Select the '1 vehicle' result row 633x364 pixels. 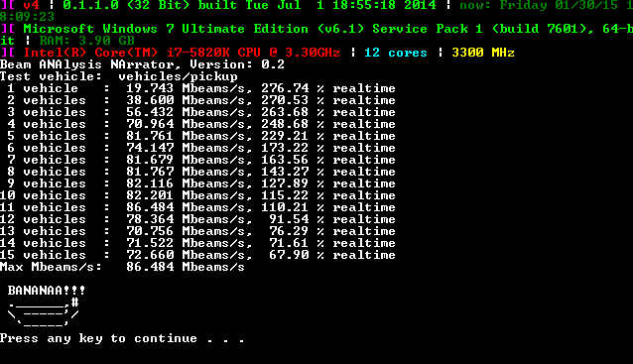coord(201,88)
